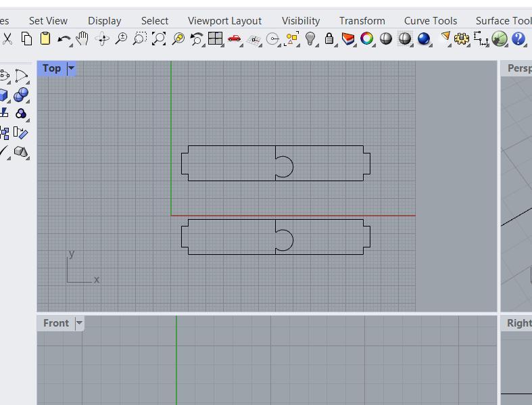The height and width of the screenshot is (405, 532).
Task: Click the 4 Viewports layout icon
Action: (x=215, y=39)
